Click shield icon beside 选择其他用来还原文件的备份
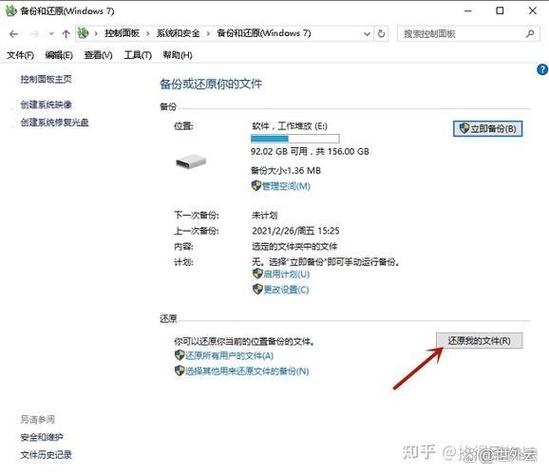 coord(180,371)
